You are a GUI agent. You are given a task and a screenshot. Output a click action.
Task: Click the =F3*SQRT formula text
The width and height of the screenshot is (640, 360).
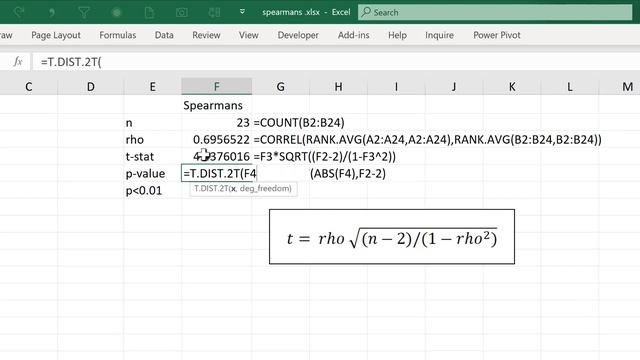tap(324, 156)
